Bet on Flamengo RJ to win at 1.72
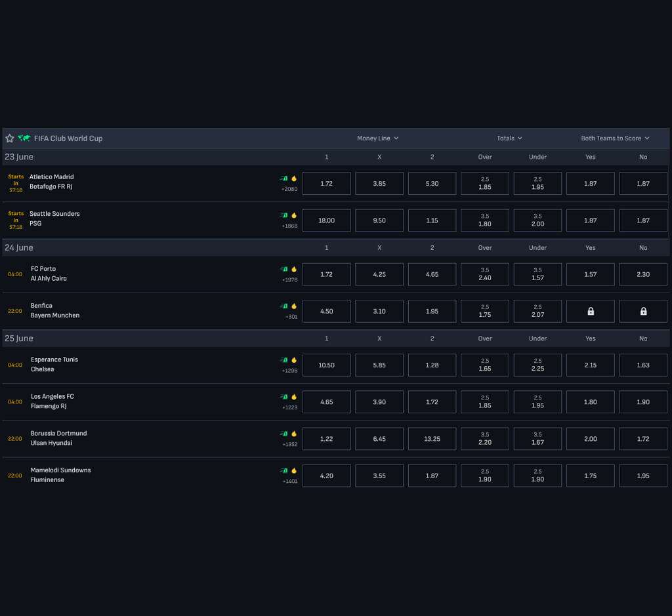Image resolution: width=672 pixels, height=616 pixels. coord(432,402)
